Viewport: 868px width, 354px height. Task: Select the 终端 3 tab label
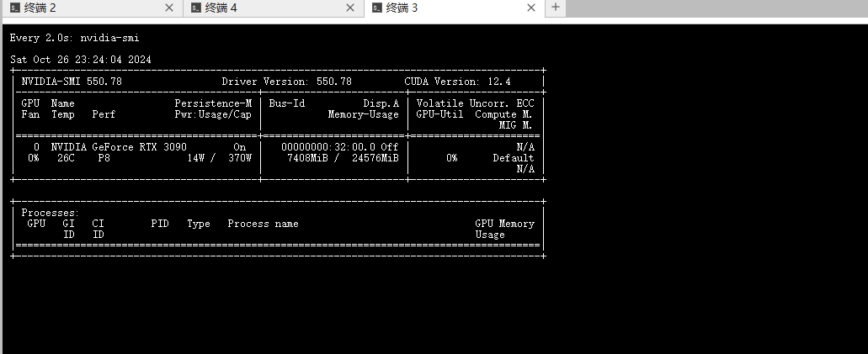click(402, 8)
